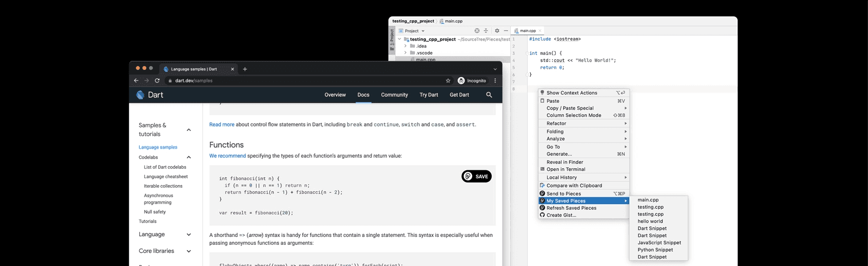Open Copy / Paste Special submenu
The height and width of the screenshot is (266, 868).
(584, 108)
